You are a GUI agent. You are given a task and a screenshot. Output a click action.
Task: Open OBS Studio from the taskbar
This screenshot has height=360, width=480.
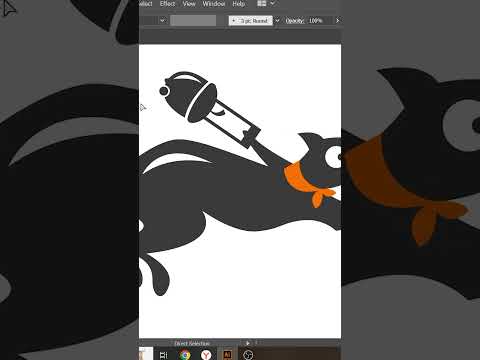(248, 355)
